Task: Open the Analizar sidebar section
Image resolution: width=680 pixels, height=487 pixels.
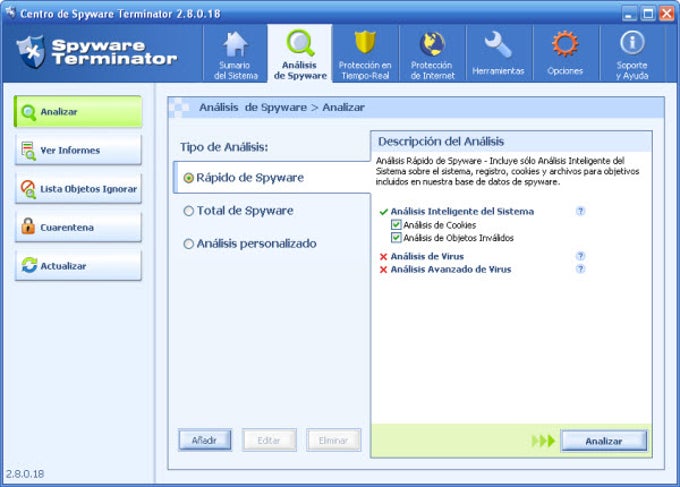Action: point(78,111)
